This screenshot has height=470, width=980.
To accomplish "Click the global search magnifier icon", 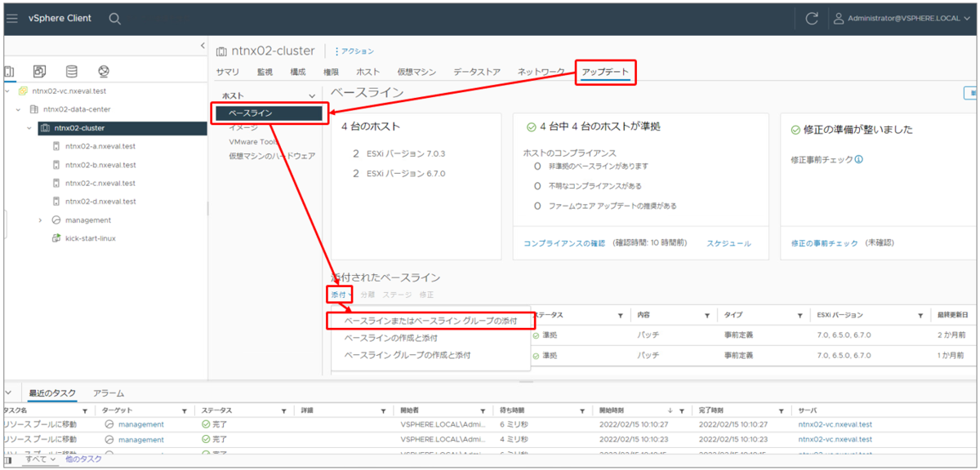I will [115, 18].
